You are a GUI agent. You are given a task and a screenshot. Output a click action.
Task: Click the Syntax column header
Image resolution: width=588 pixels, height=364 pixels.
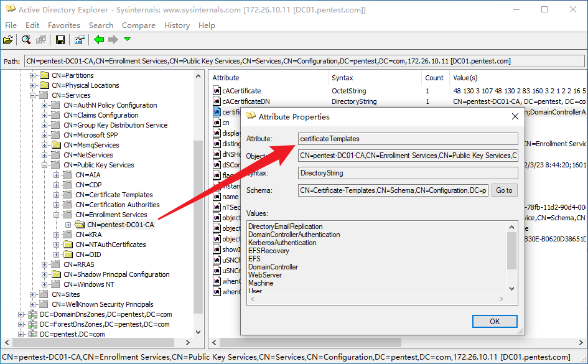pos(375,78)
